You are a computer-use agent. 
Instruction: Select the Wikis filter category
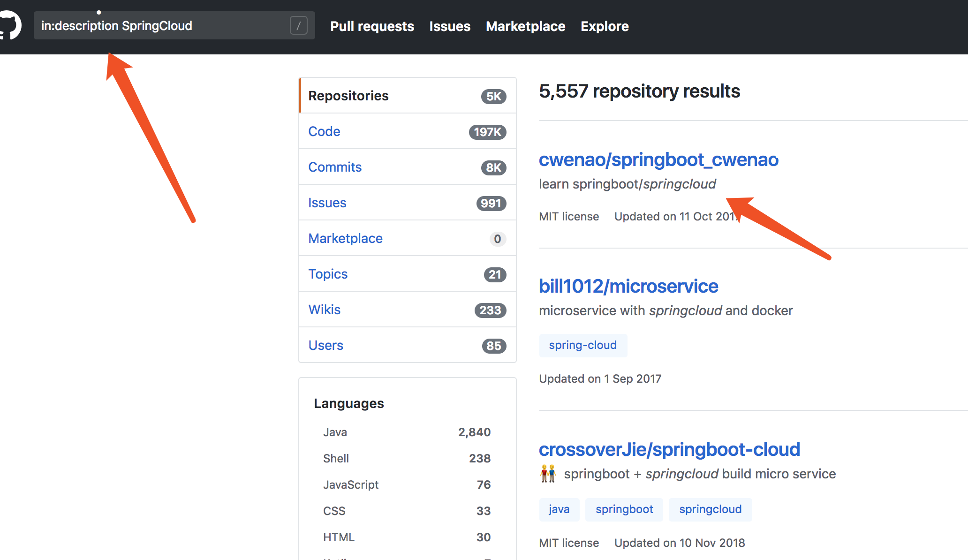point(325,310)
